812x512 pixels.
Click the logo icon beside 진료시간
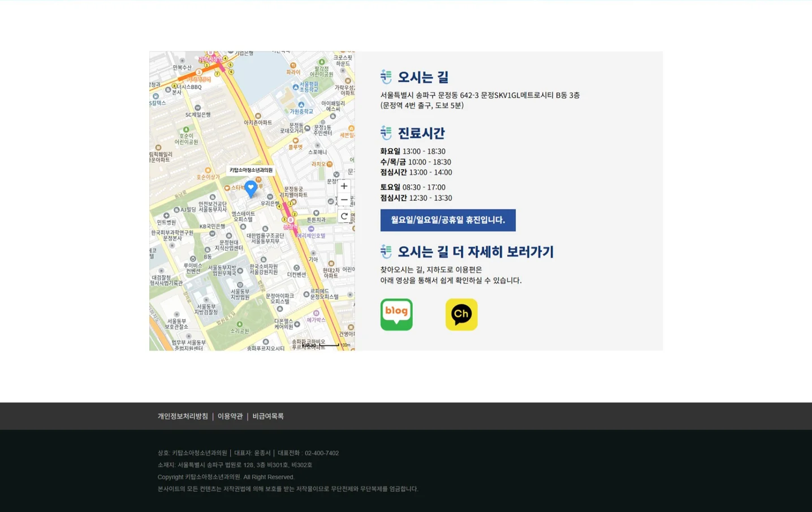pyautogui.click(x=386, y=133)
